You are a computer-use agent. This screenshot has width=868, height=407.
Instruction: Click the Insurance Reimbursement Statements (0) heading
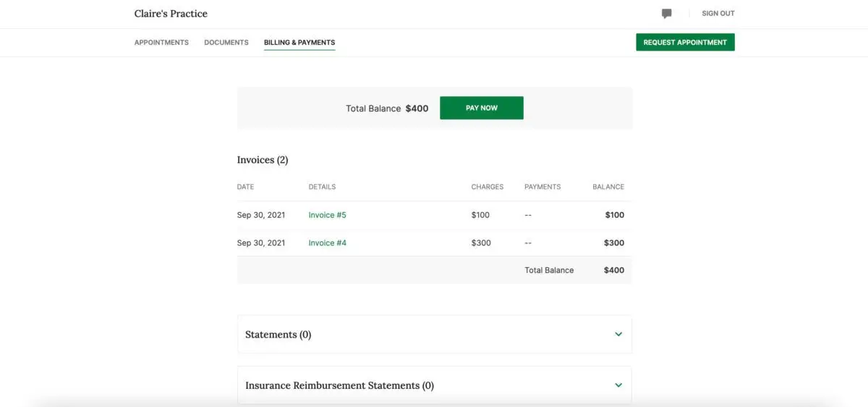340,385
